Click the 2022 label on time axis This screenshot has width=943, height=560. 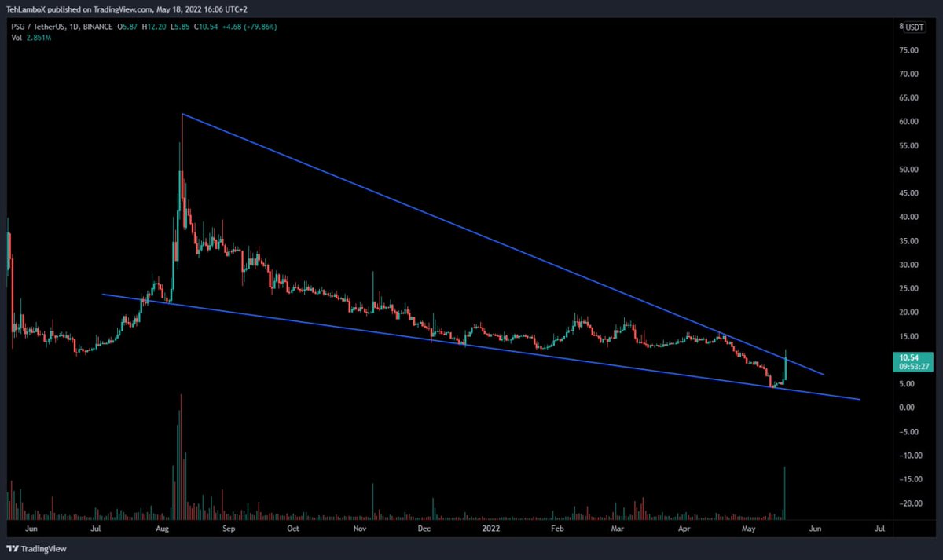click(490, 529)
